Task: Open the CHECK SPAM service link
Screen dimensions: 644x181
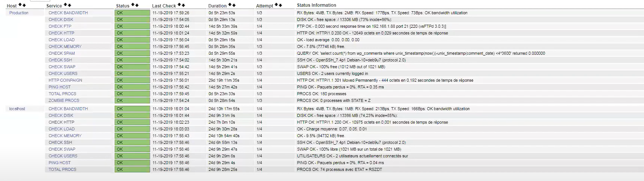Action: click(61, 53)
